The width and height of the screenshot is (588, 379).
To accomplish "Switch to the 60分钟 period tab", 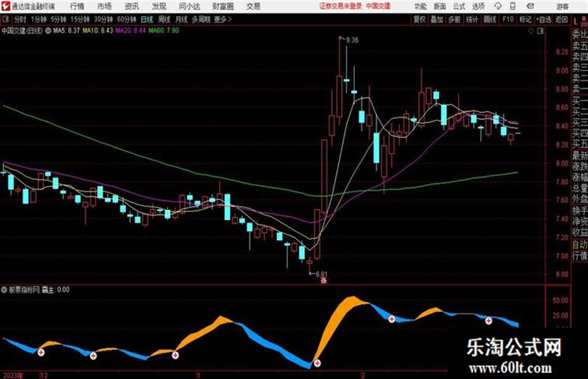I will click(127, 19).
